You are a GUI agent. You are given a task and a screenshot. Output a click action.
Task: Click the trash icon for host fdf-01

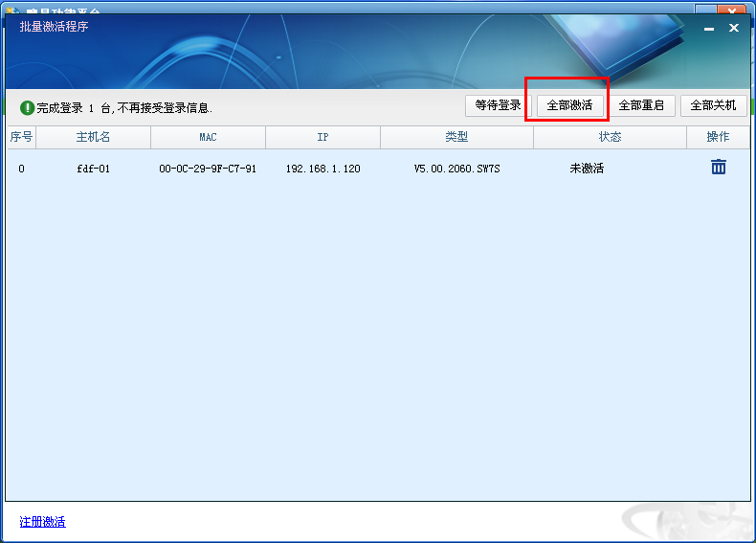pos(718,168)
